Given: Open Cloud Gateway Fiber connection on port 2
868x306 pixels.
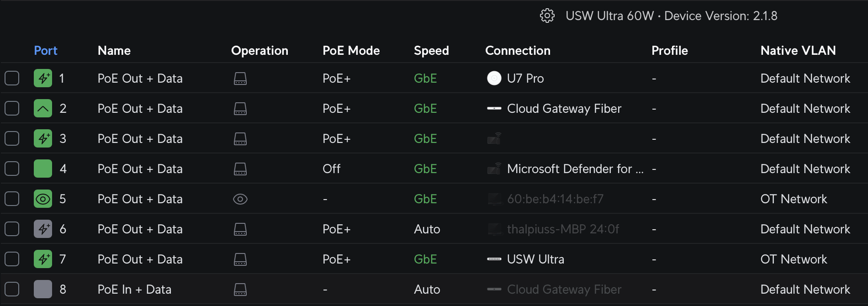Looking at the screenshot, I should click(x=564, y=109).
